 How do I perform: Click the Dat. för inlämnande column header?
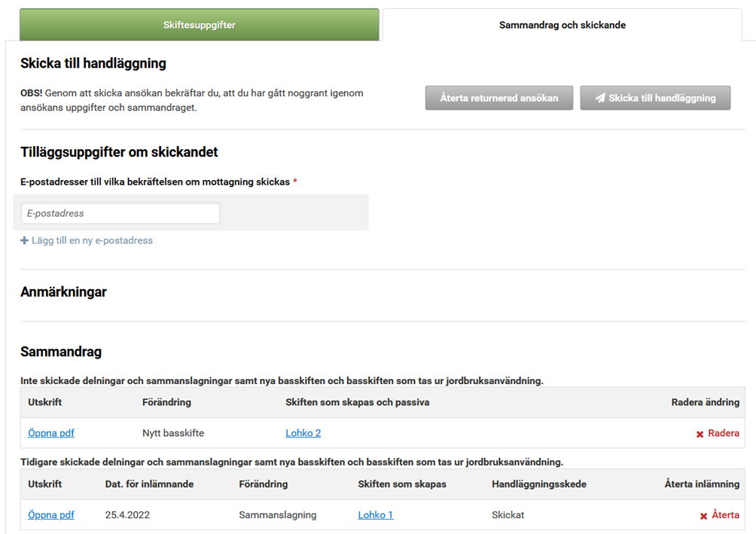(x=149, y=484)
